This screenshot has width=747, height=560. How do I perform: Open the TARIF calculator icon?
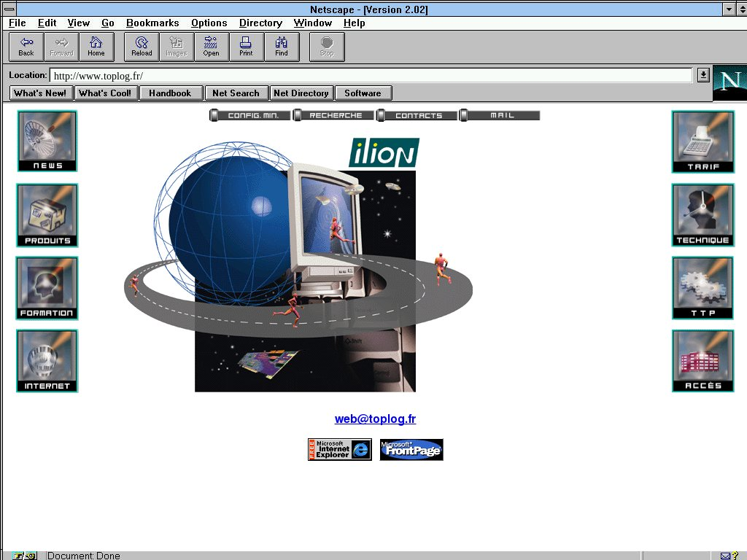[703, 141]
